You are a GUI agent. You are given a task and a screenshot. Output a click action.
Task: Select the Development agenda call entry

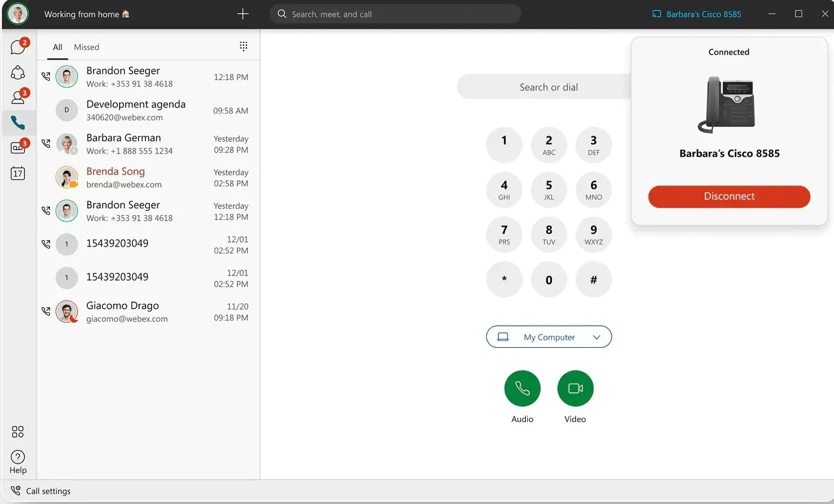[148, 110]
